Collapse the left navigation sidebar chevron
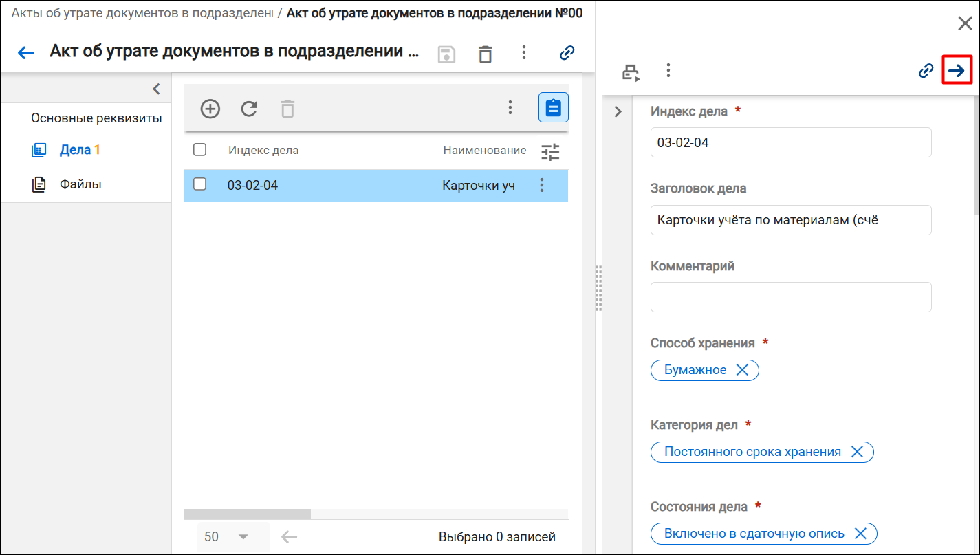Screen dimensions: 980x555 (x=156, y=89)
